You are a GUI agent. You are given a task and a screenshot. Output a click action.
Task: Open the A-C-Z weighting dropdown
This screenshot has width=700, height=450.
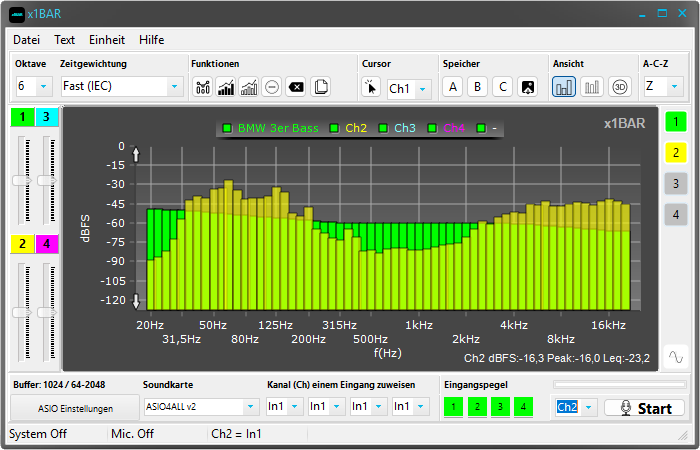[663, 86]
